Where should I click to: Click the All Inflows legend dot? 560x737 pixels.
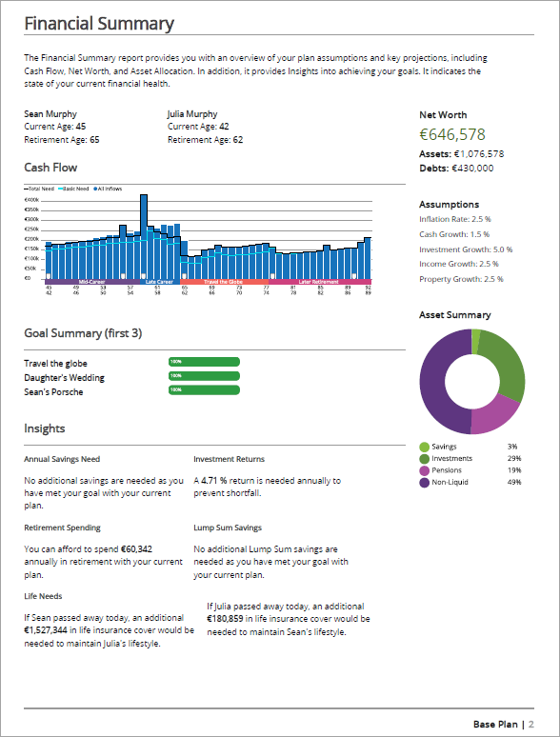coord(95,189)
